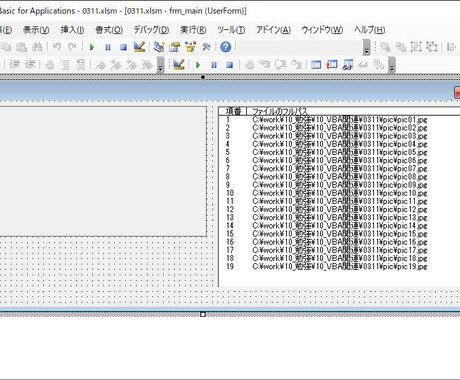Image resolution: width=460 pixels, height=380 pixels.
Task: Click Bring to Front icon in UserForm toolbar
Action: pos(385,47)
